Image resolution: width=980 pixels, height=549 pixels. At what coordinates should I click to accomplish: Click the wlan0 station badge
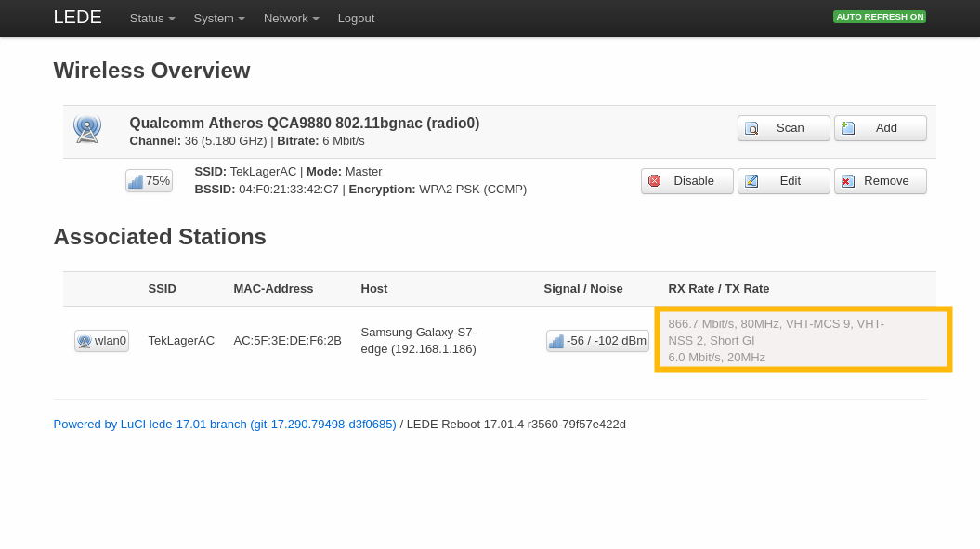[101, 340]
